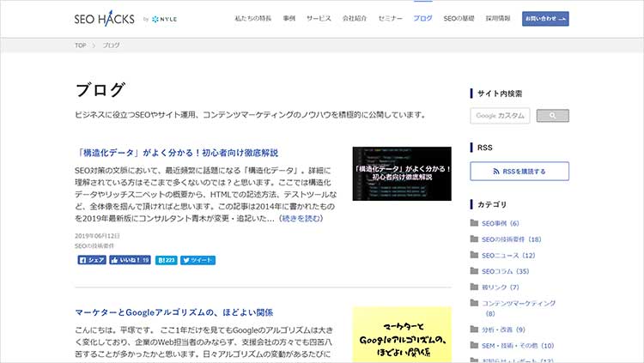Click the お問い合わせ contact button
Viewport: 644px width, 363px height.
click(545, 19)
